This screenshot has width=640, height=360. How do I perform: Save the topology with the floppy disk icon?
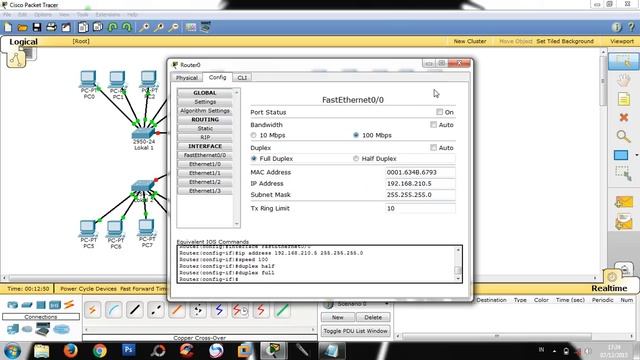tap(37, 27)
